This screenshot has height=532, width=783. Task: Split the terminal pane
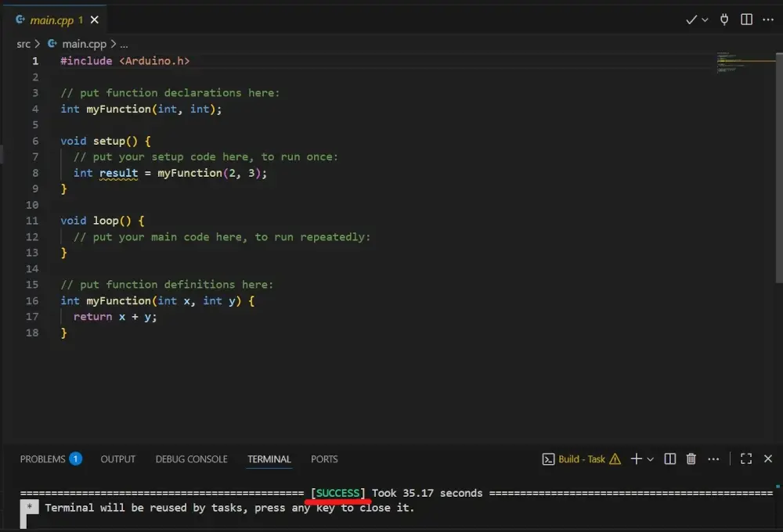[x=670, y=459]
